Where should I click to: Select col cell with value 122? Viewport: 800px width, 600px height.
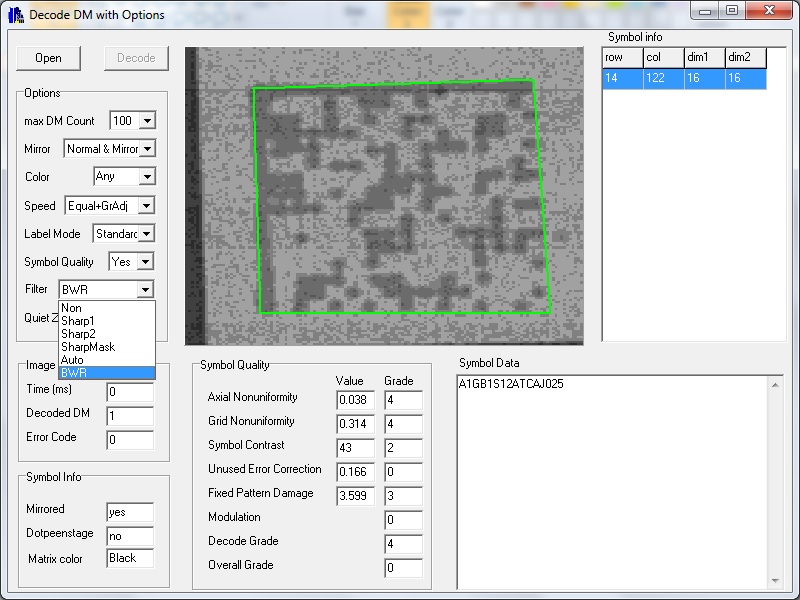click(664, 79)
